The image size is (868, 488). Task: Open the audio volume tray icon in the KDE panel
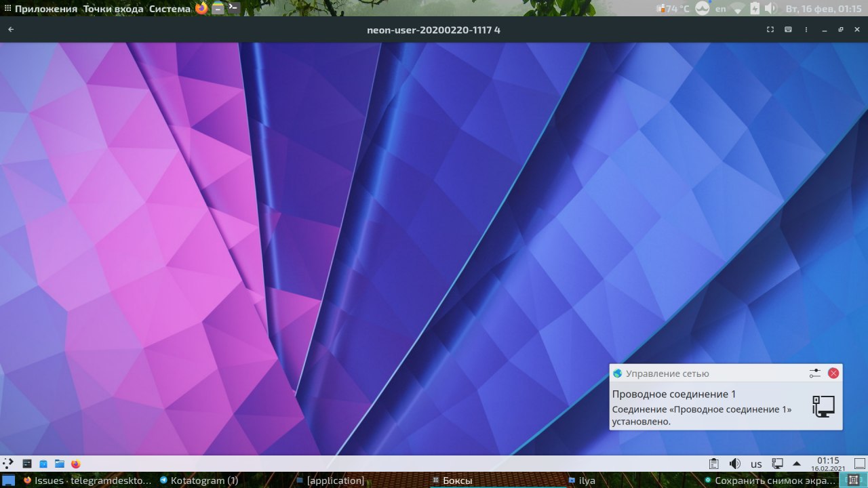click(x=734, y=464)
